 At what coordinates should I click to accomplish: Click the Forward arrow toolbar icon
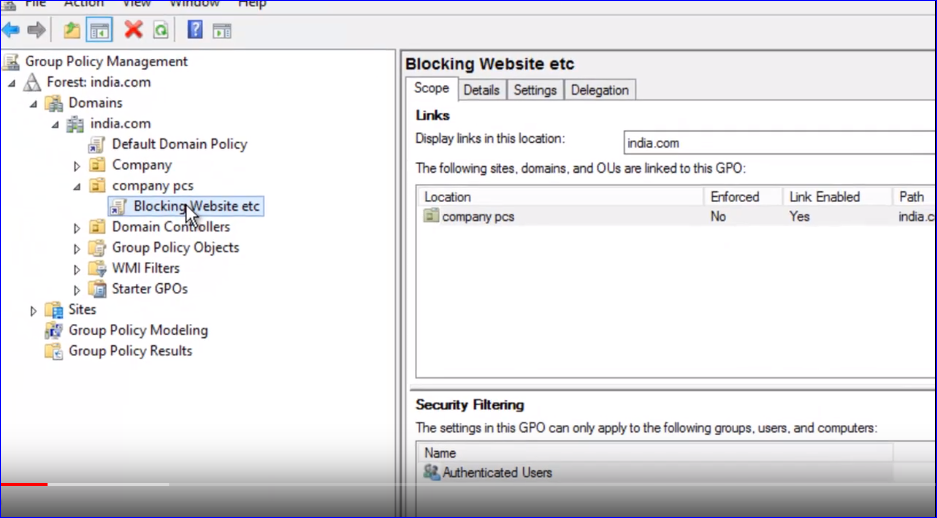tap(36, 29)
